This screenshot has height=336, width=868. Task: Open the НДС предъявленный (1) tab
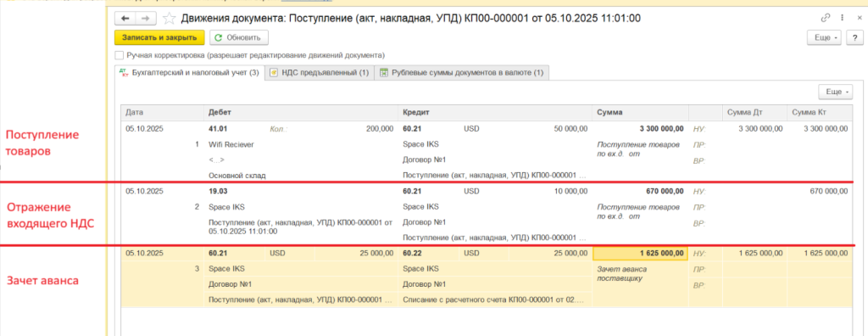pos(320,73)
